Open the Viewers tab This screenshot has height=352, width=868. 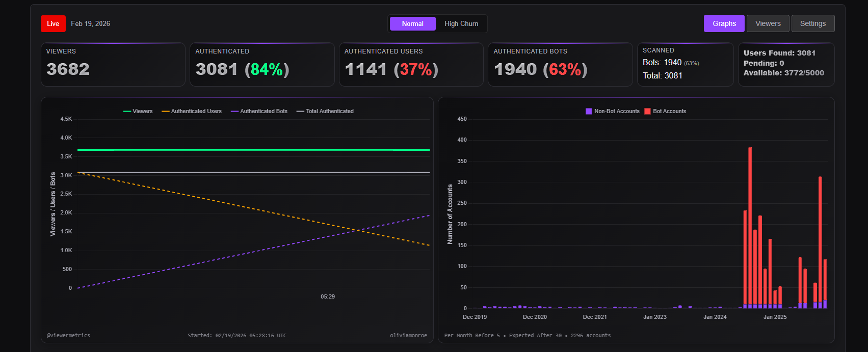tap(768, 23)
